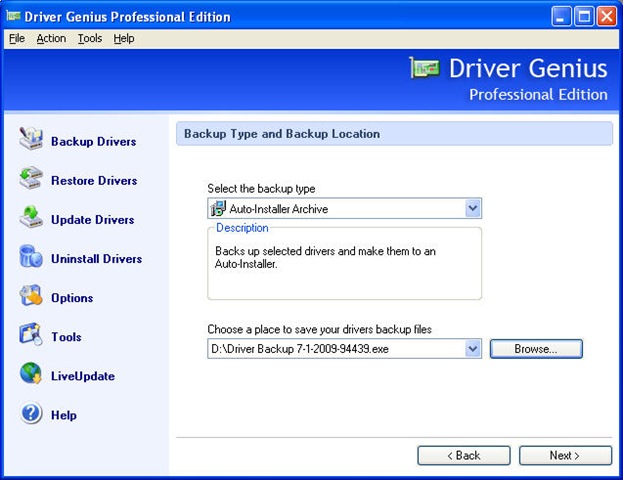The height and width of the screenshot is (480, 623).
Task: Click the LiveUpdate globe icon
Action: pyautogui.click(x=31, y=373)
